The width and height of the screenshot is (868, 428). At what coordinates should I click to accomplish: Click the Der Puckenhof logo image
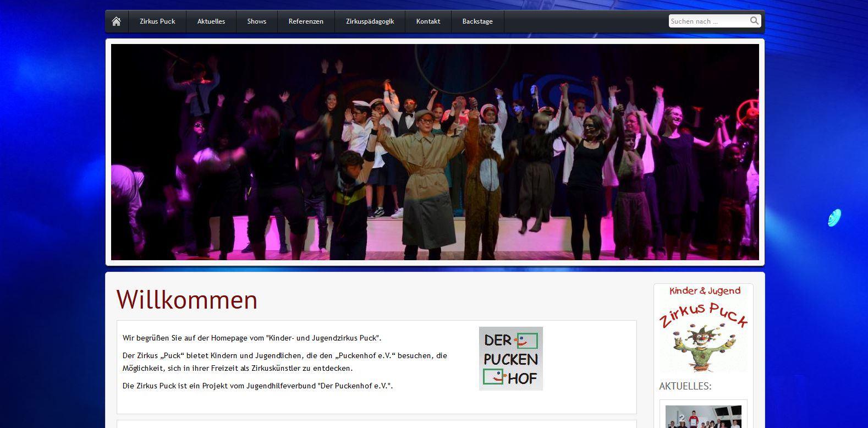(510, 359)
